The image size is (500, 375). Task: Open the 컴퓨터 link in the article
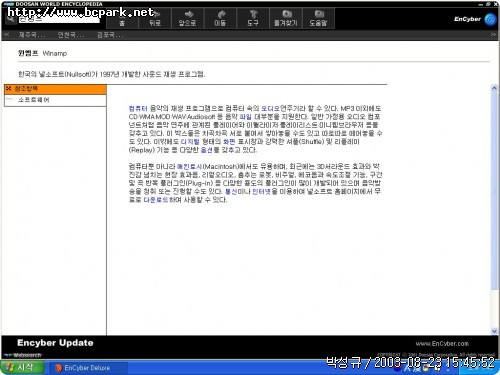(x=138, y=108)
